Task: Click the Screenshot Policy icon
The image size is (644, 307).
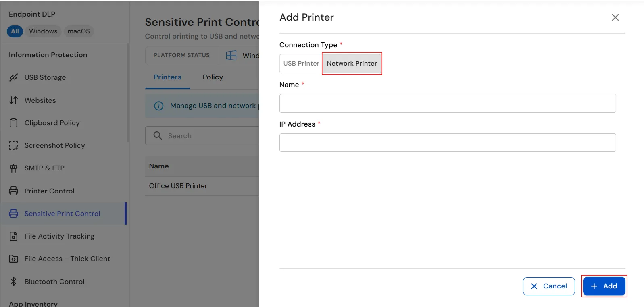Action: coord(13,145)
